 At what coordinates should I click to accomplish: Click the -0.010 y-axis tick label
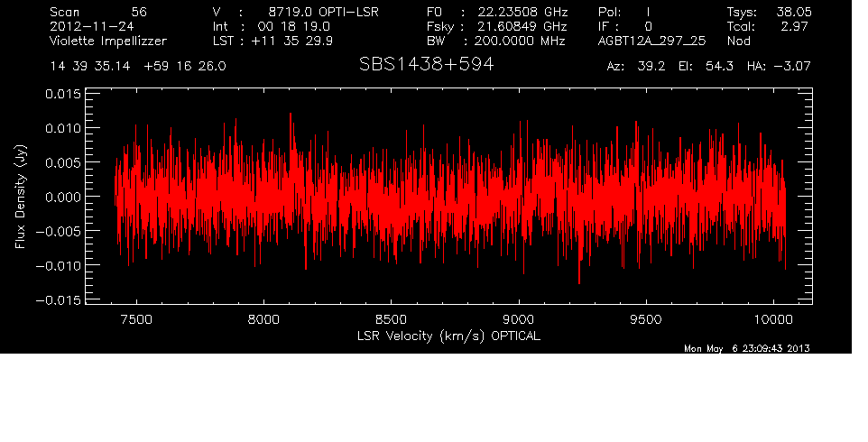tap(58, 265)
